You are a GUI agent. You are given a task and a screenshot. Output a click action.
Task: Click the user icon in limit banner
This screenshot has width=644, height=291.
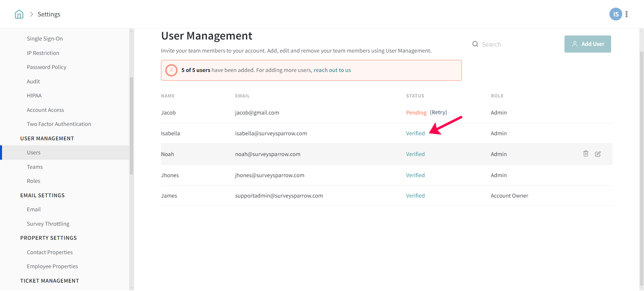coord(171,70)
